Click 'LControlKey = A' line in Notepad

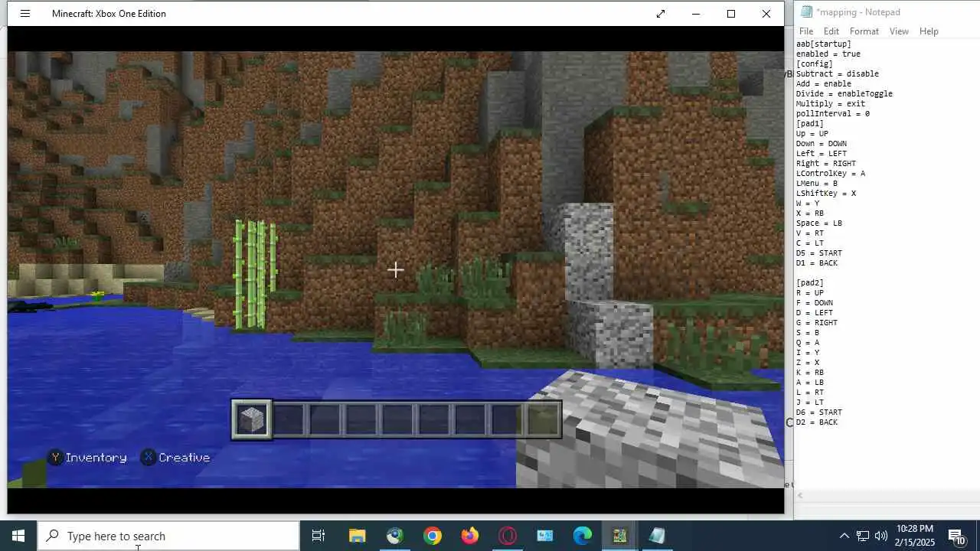(831, 174)
